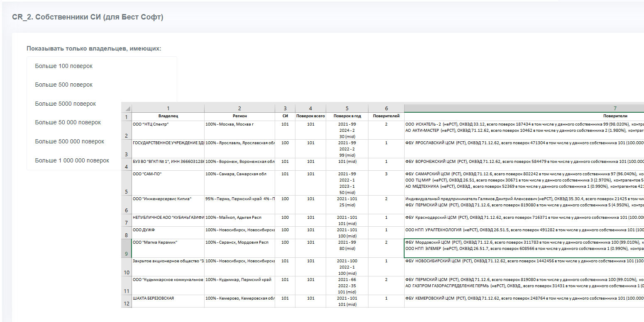
Task: Select the cell "ООО ДУЖФ"
Action: point(168,232)
